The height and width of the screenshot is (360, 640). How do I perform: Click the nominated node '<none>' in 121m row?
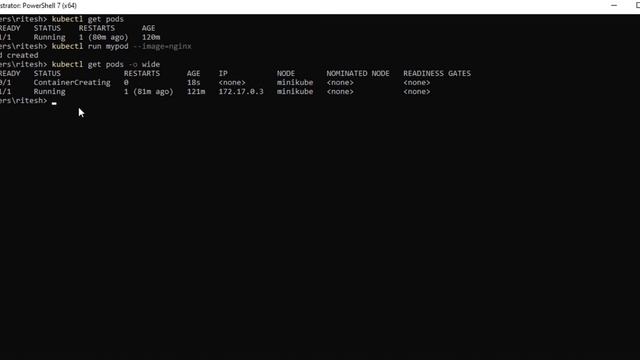pos(340,91)
